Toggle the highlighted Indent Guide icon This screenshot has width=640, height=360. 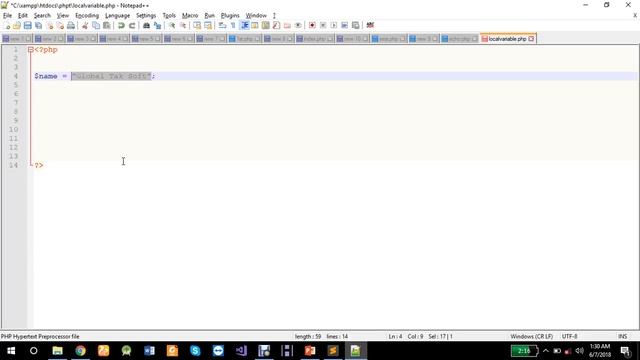(x=244, y=25)
